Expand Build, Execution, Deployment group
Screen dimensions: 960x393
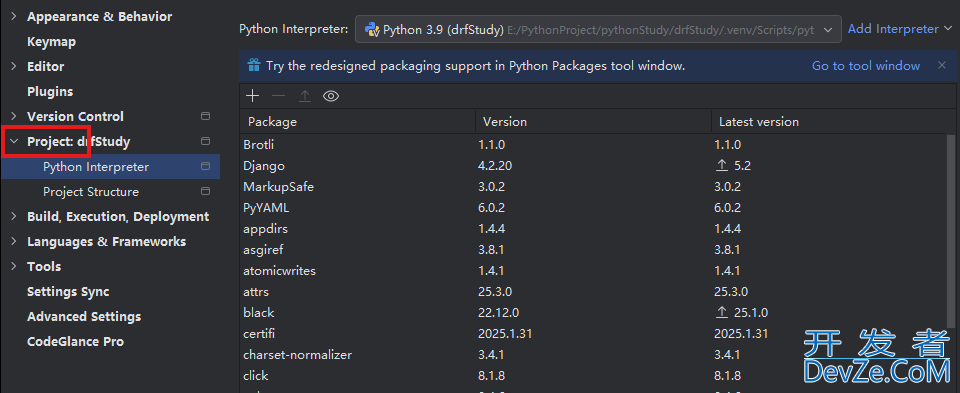tap(13, 216)
